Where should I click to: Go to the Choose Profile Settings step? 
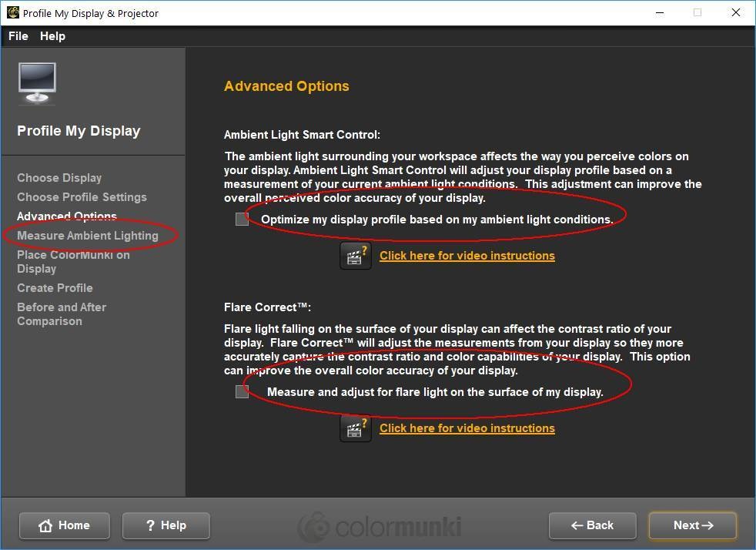coord(82,197)
